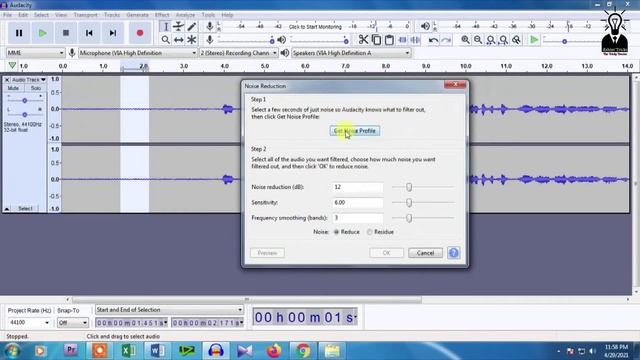Open the Snap-To Off dropdown
The height and width of the screenshot is (360, 640).
pyautogui.click(x=73, y=322)
